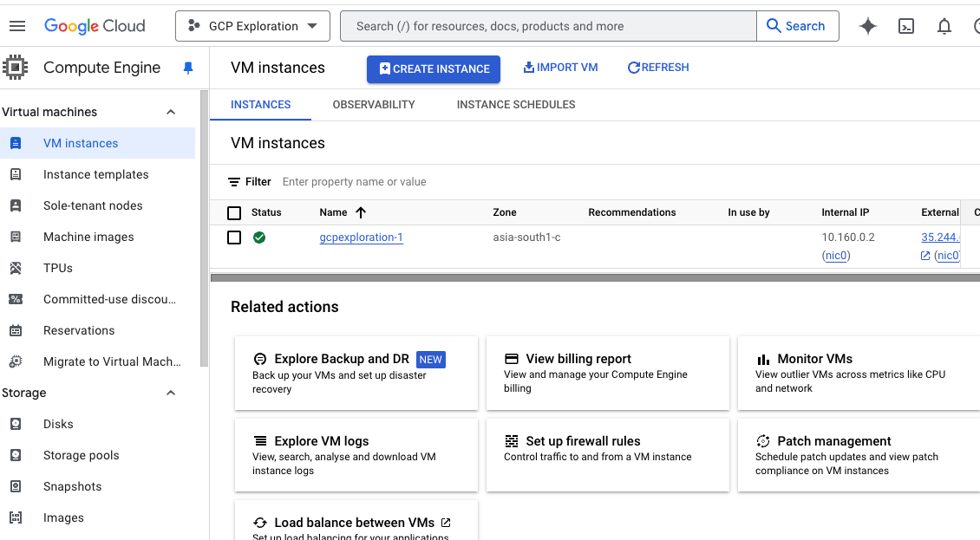
Task: Open the notifications bell
Action: click(x=944, y=26)
